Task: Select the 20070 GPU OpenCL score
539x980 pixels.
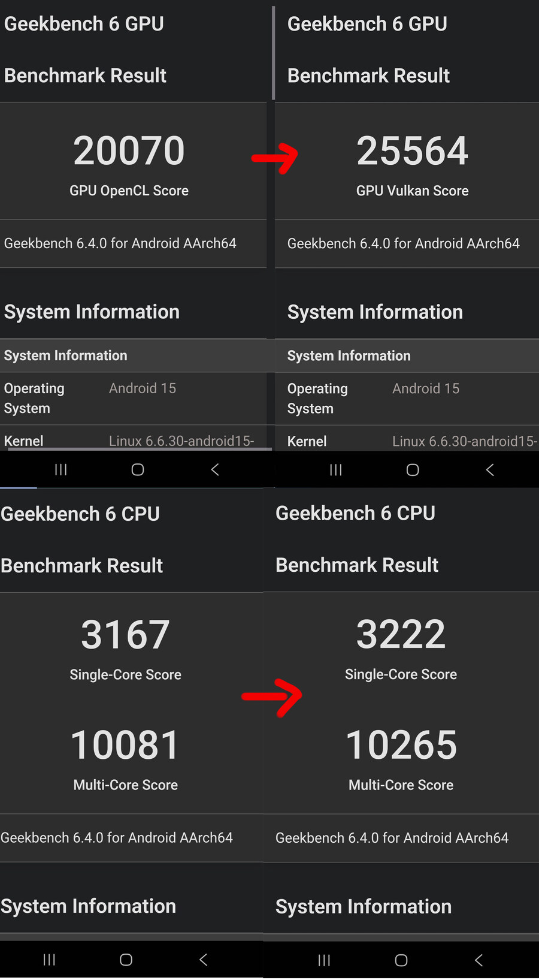Action: [x=129, y=150]
